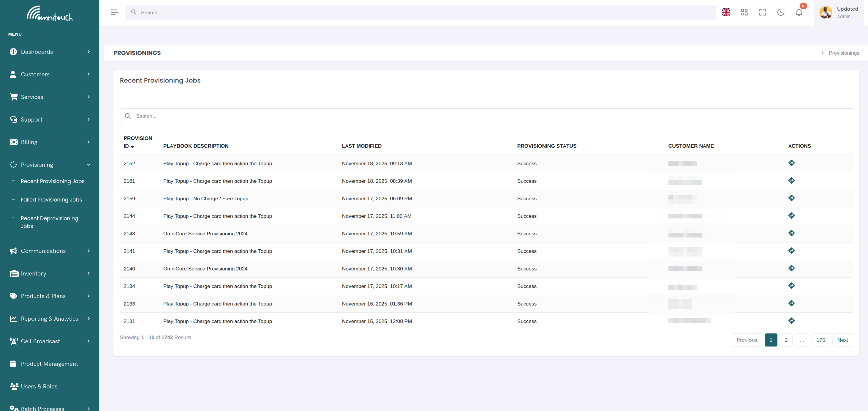
Task: Open the action icon for provisioning job 2162
Action: pos(791,163)
